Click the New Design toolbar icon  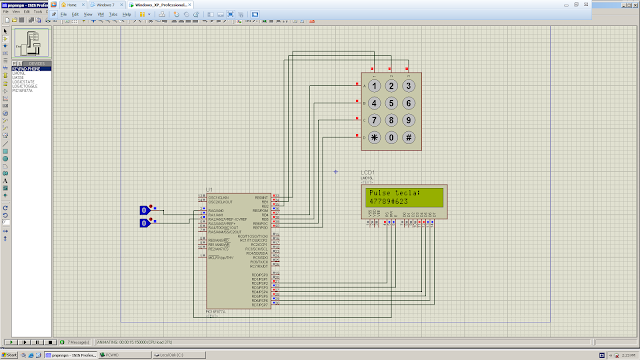(7, 20)
